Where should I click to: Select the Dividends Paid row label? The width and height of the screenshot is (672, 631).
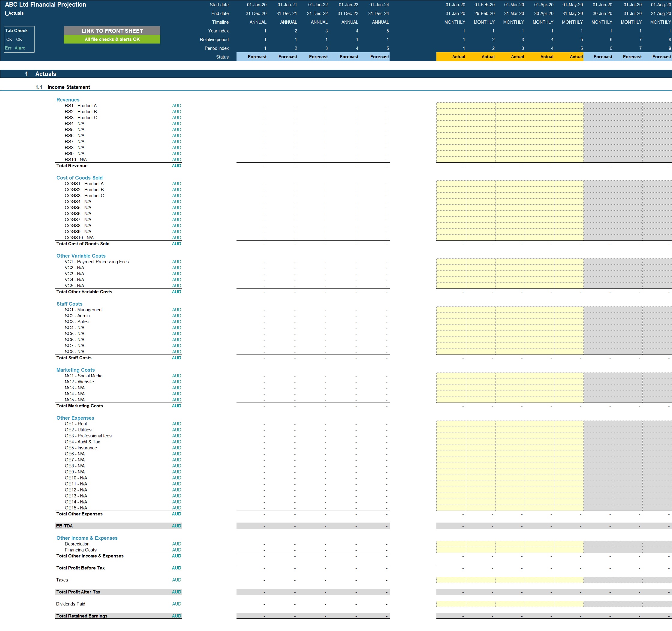70,604
